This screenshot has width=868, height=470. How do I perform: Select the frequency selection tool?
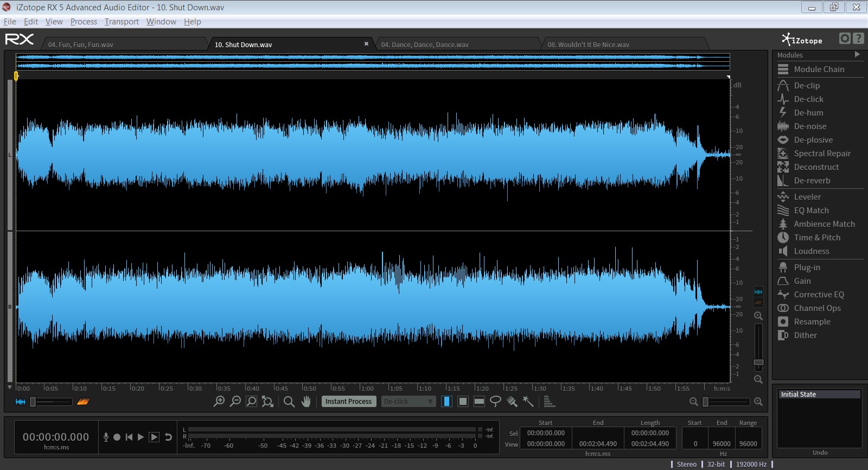pos(479,402)
